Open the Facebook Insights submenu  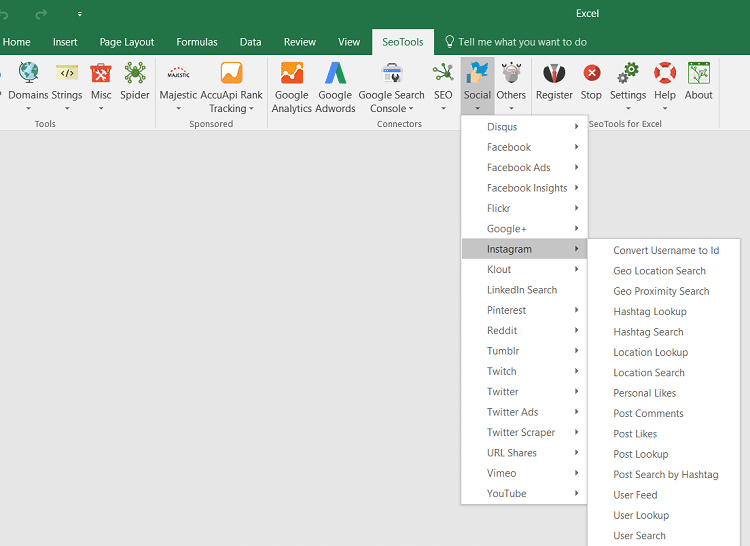(524, 188)
